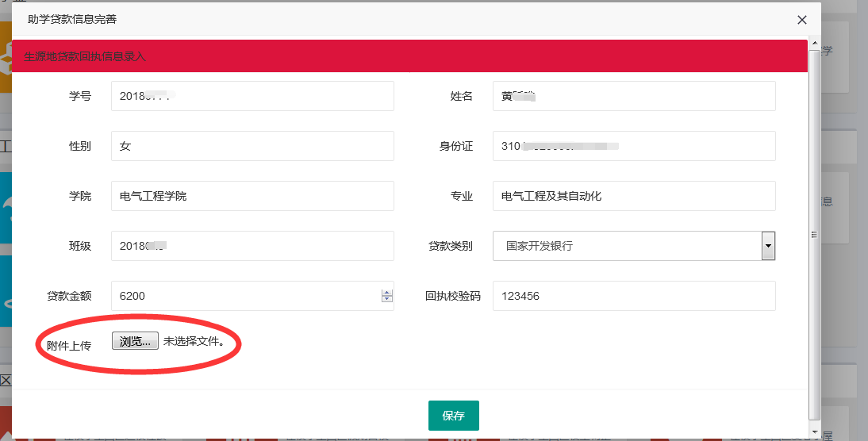Viewport: 868px width, 441px height.
Task: Select the 性别 field showing 女
Action: click(252, 146)
